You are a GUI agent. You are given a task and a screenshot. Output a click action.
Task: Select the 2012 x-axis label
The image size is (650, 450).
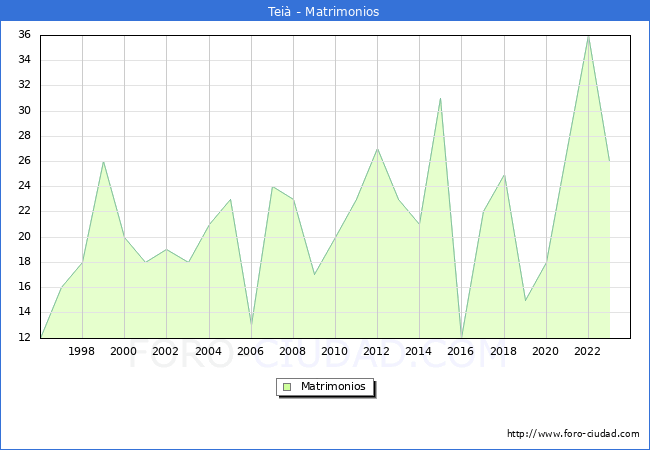point(376,351)
